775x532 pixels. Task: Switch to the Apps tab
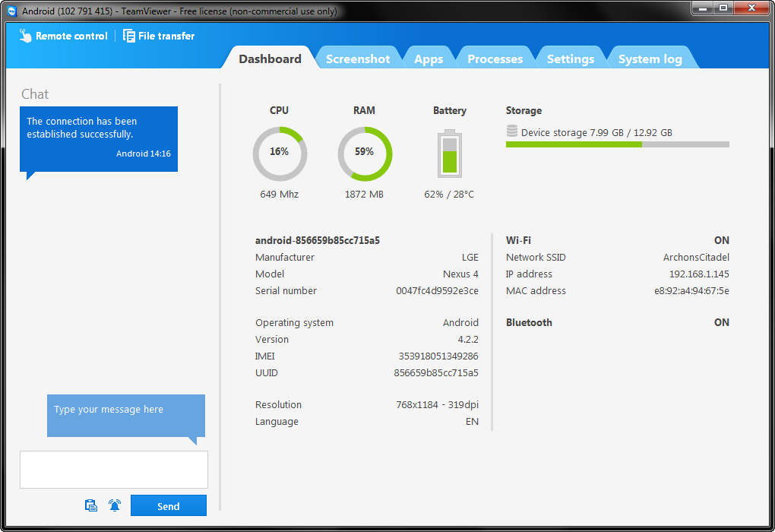coord(429,58)
